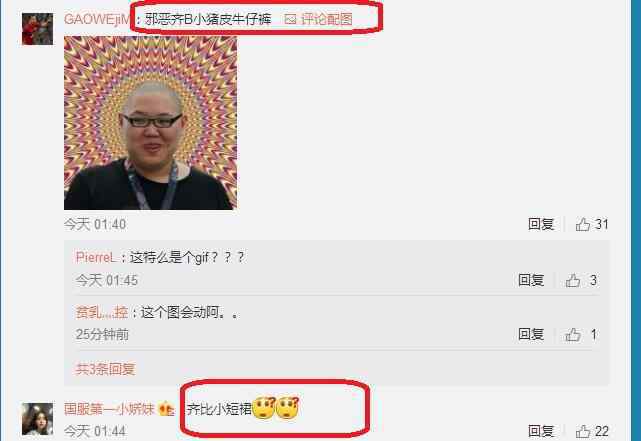Screen dimensions: 641x441
Task: Click the 评论配图 image icon
Action: 290,19
